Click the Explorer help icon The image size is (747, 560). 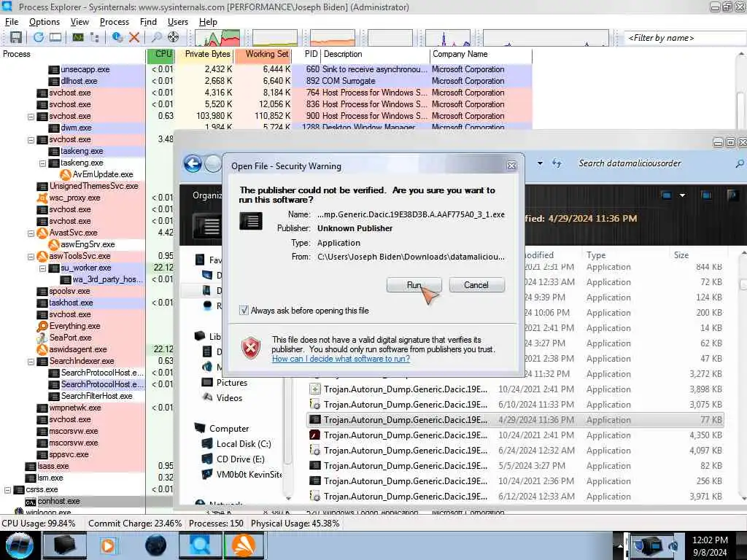(732, 195)
